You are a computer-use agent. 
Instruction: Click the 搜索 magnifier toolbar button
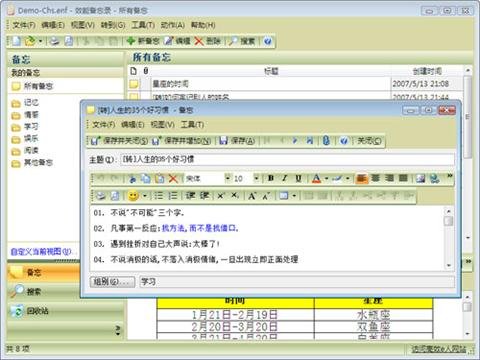point(242,41)
